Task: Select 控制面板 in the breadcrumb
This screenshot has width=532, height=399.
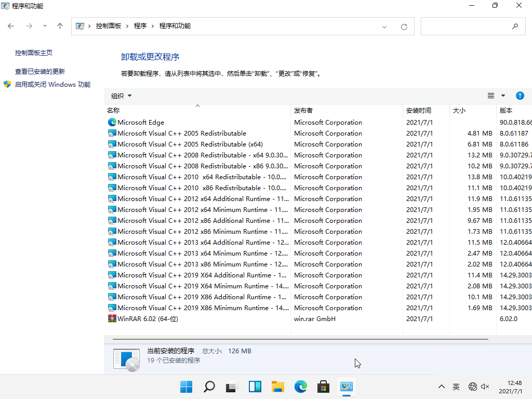Action: click(108, 26)
